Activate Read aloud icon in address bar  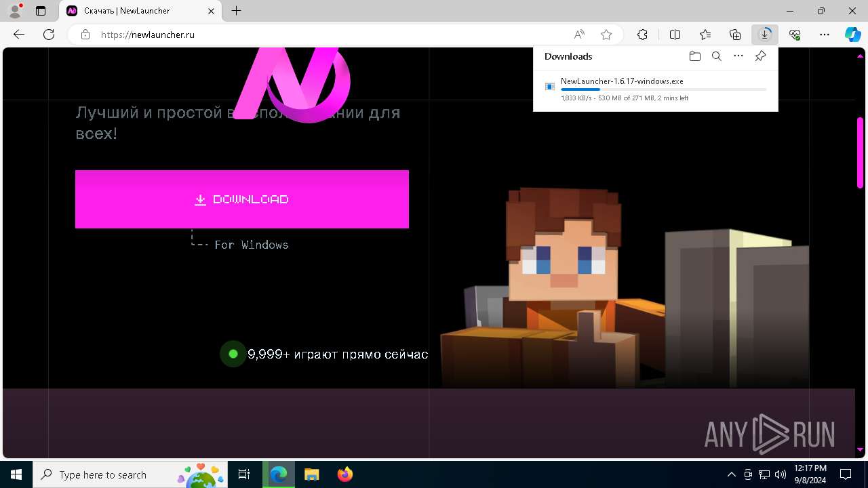coord(579,35)
